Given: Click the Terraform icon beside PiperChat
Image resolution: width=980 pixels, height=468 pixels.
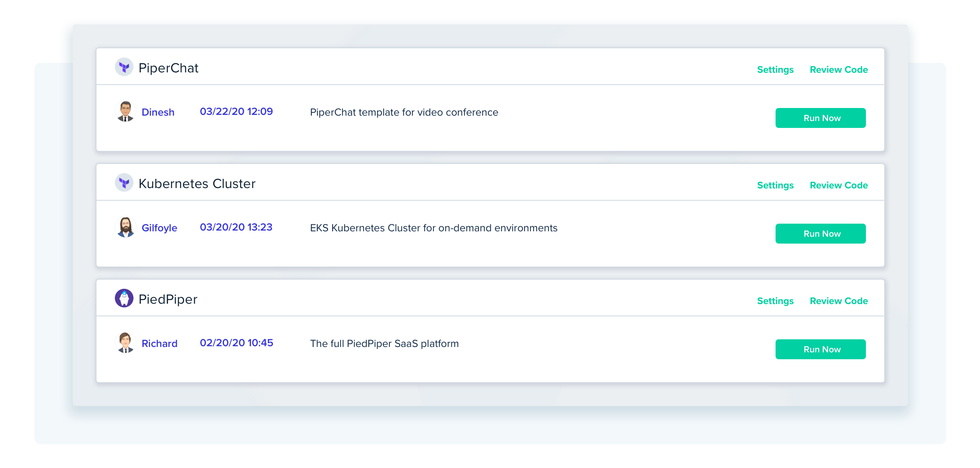Looking at the screenshot, I should [124, 67].
